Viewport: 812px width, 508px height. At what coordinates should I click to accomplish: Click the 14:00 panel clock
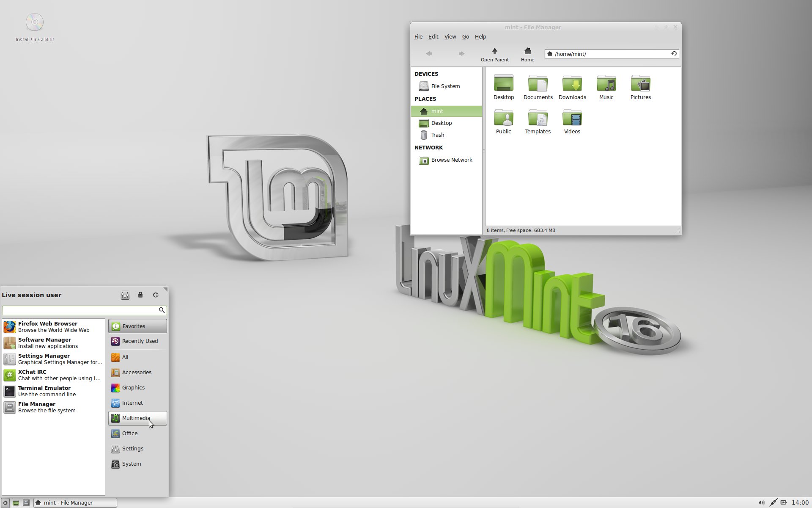(x=800, y=503)
